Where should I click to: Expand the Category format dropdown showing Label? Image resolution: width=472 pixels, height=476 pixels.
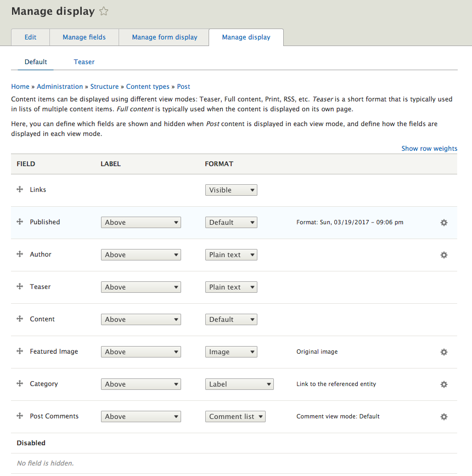239,384
